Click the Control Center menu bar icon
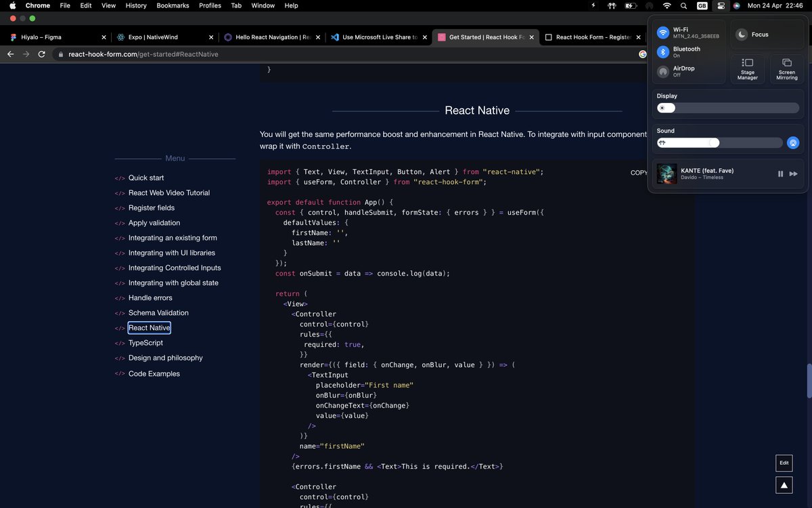The image size is (812, 508). click(721, 5)
